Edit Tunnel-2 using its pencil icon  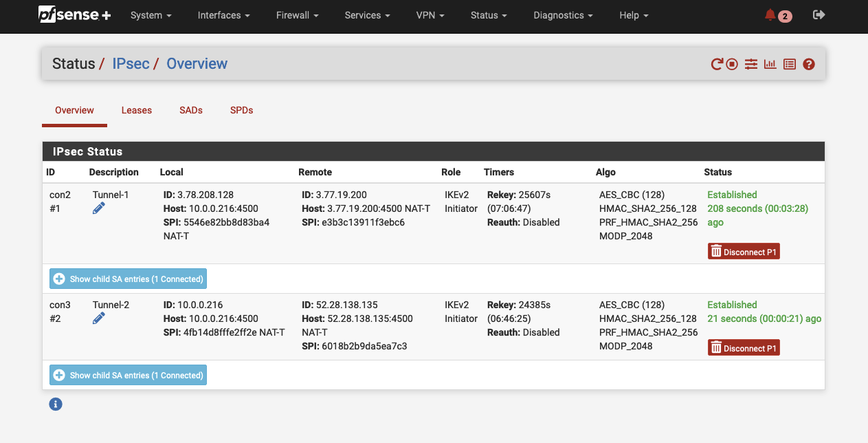[99, 318]
